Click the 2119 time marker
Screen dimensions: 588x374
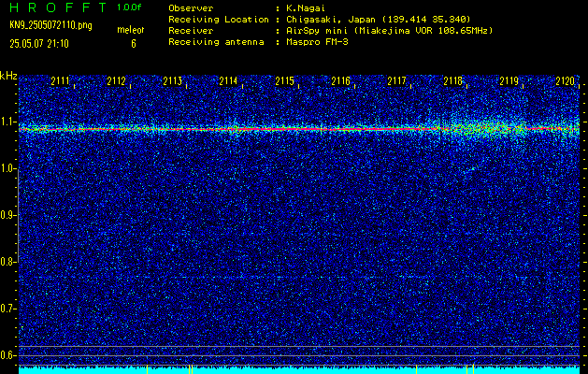point(509,81)
